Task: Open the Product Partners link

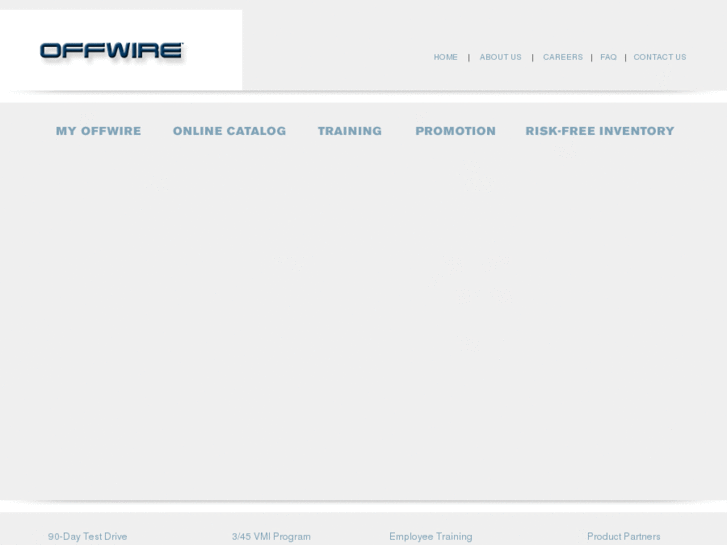Action: pos(624,537)
